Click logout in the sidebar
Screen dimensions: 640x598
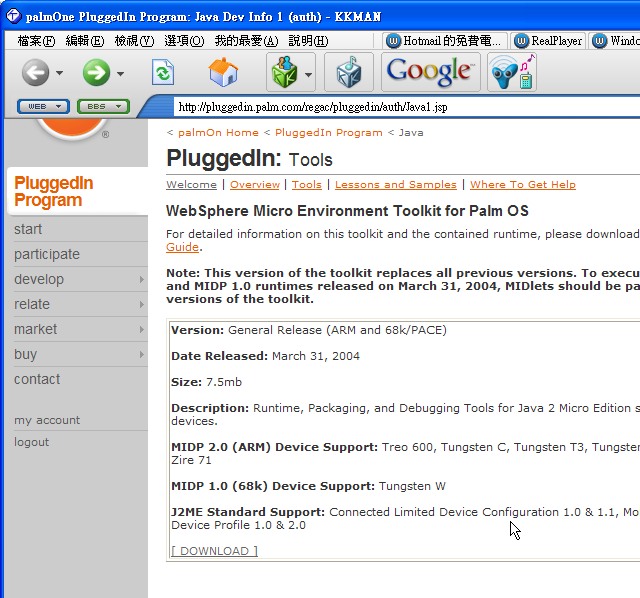[31, 442]
